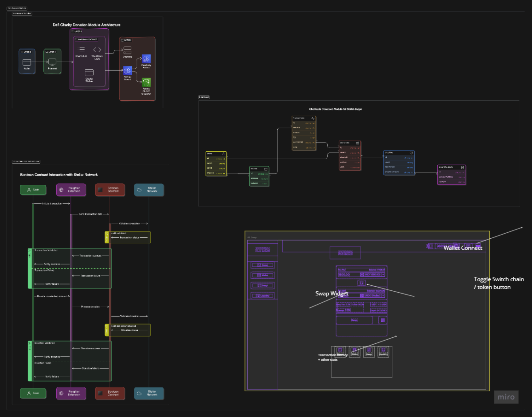The image size is (532, 417).
Task: Click the Backend server icon
Action: tap(127, 50)
